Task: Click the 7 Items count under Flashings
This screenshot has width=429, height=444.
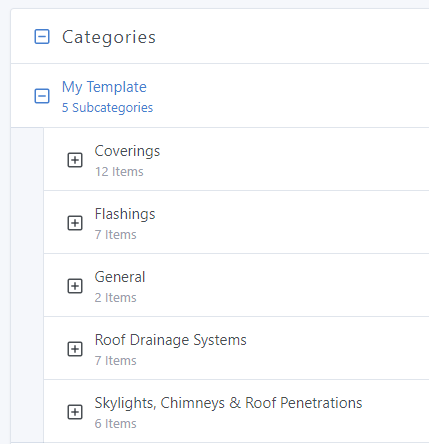Action: (115, 235)
